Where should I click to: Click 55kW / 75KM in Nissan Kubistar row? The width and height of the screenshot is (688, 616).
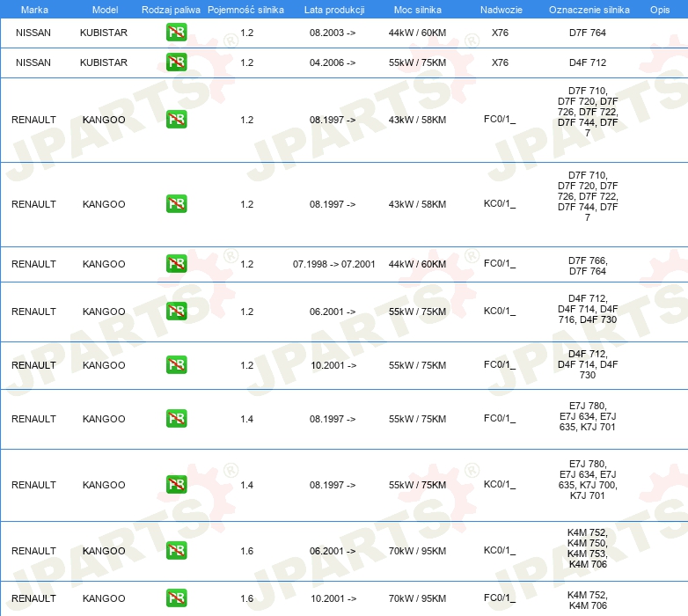click(x=417, y=62)
